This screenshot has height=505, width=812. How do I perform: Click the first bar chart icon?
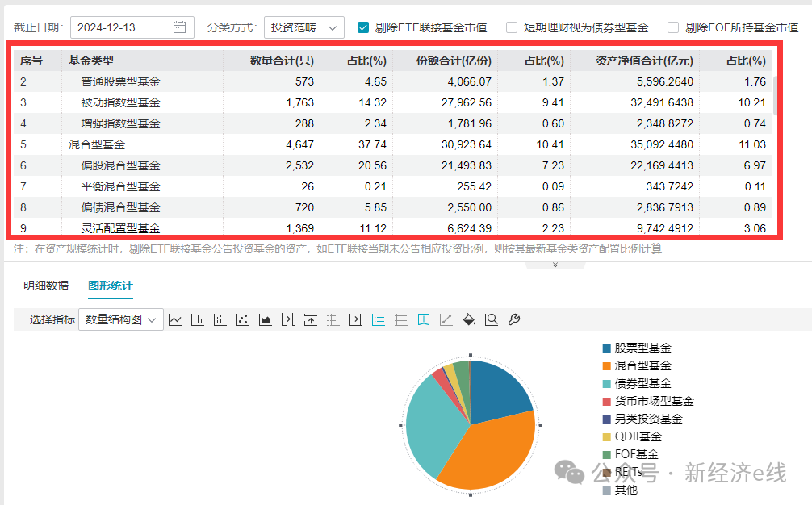[x=198, y=320]
